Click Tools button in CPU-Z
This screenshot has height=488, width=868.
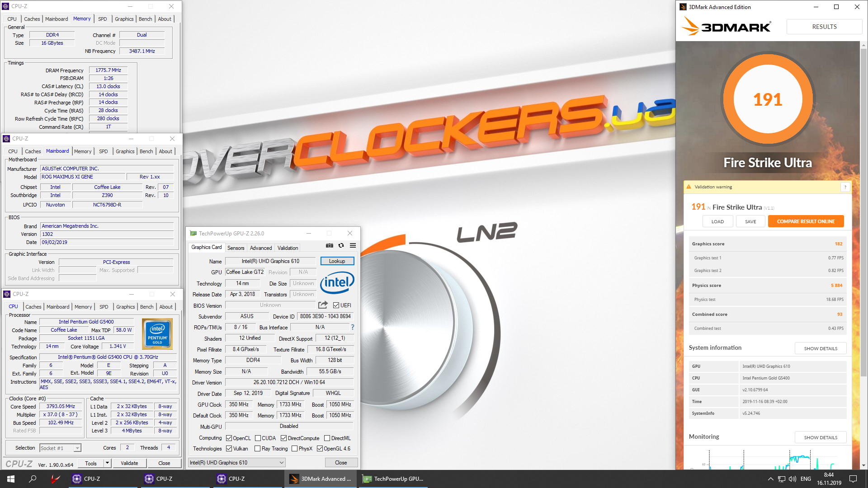91,463
